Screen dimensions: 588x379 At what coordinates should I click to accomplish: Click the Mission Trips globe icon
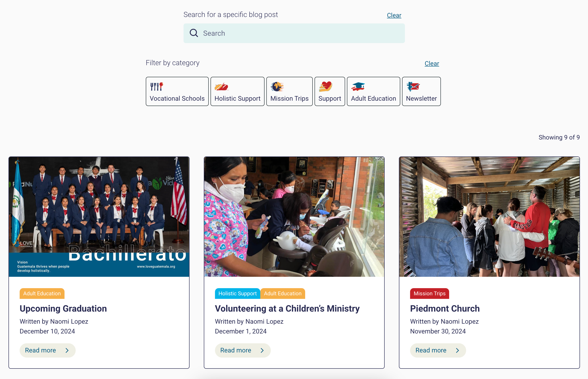tap(277, 87)
